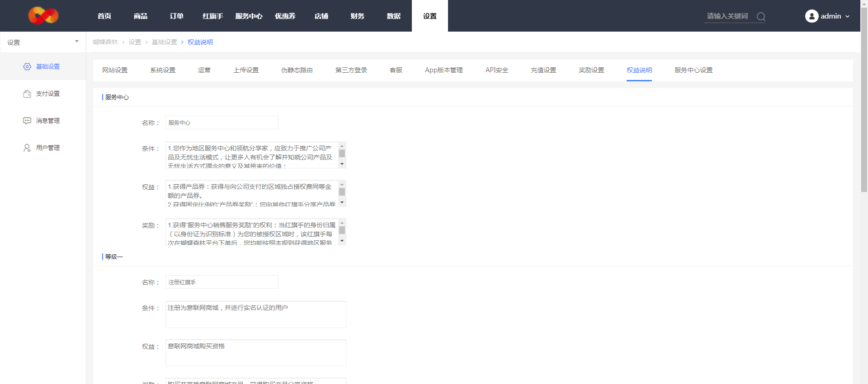Select the 设置 top menu

[x=430, y=16]
